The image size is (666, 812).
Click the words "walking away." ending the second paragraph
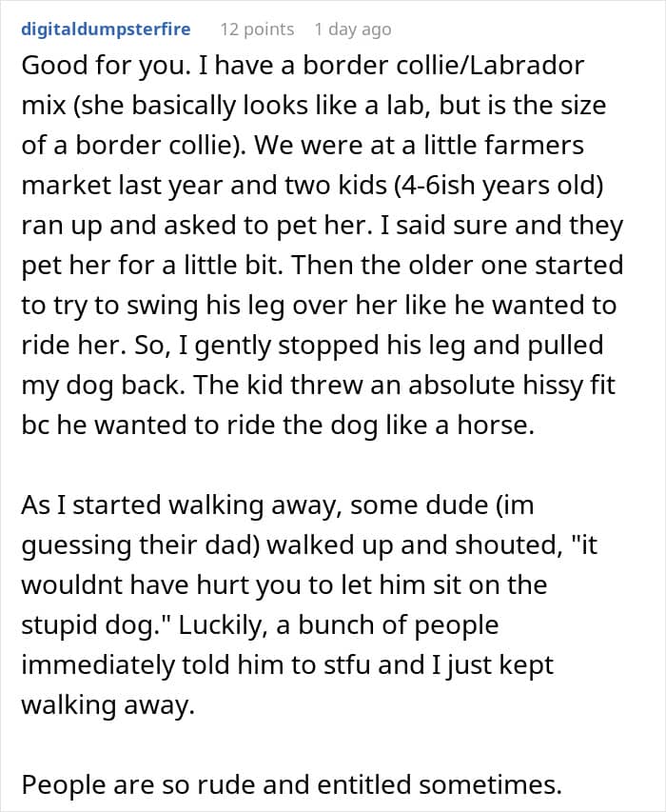pyautogui.click(x=108, y=705)
